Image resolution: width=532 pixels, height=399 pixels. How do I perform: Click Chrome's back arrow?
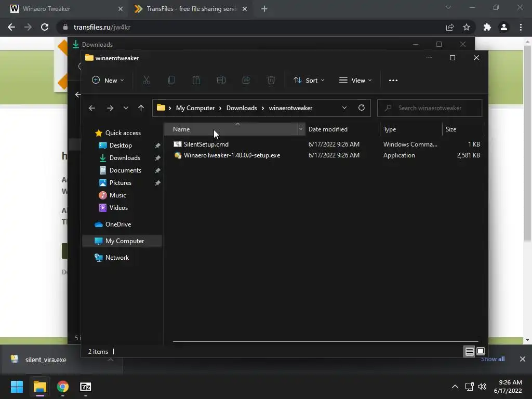[11, 27]
